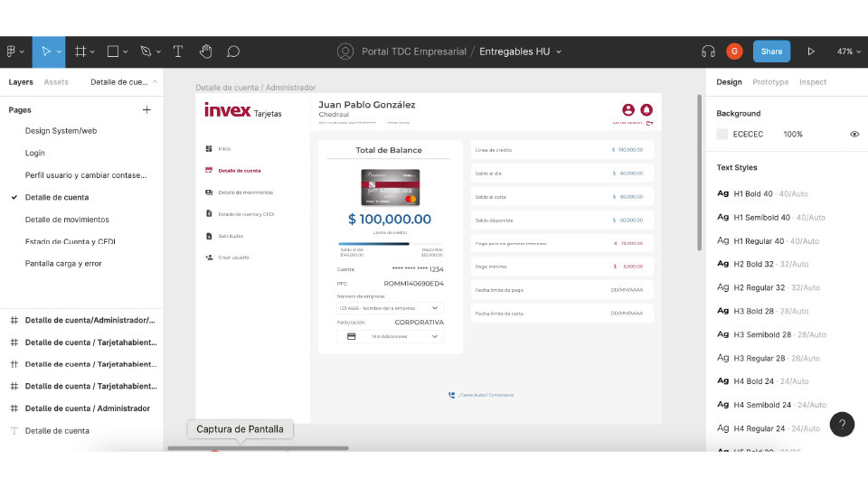Open Frame tool options dropdown arrow
Viewport: 868px width, 488px height.
click(x=92, y=52)
